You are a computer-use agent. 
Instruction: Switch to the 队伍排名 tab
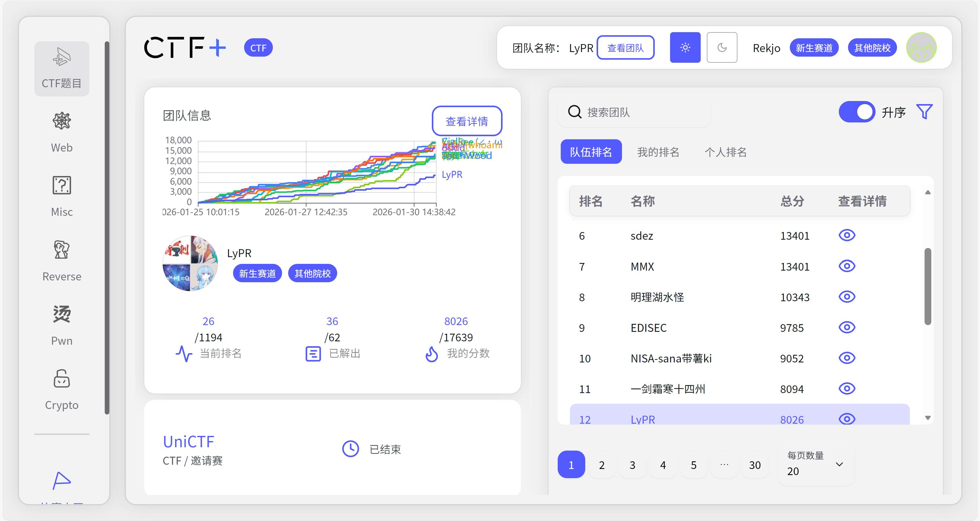point(591,152)
